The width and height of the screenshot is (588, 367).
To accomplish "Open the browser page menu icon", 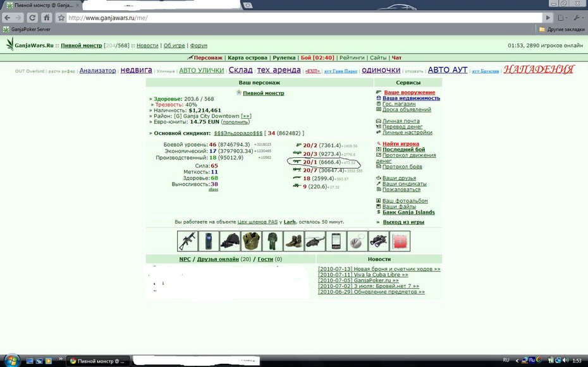I will coord(563,18).
